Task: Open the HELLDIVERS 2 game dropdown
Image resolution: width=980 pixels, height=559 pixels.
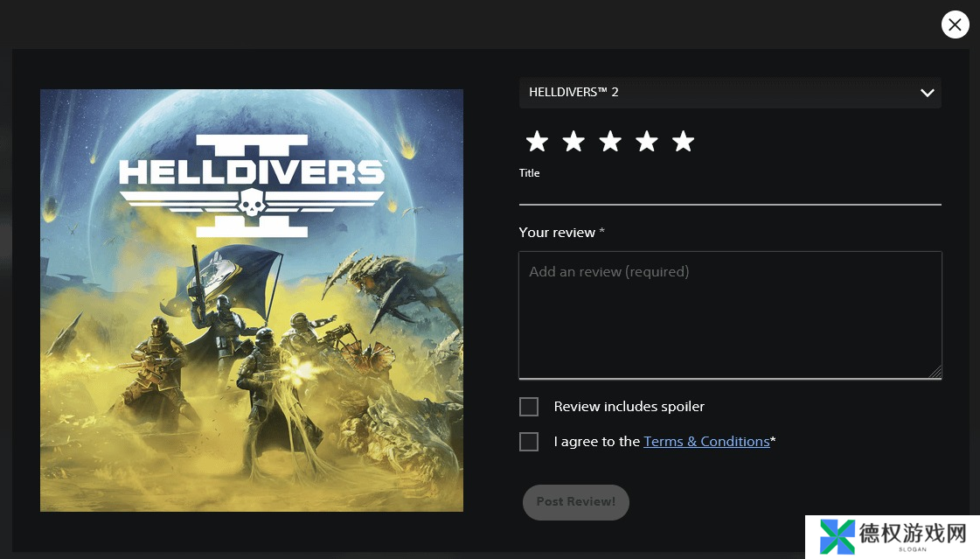Action: pos(730,93)
